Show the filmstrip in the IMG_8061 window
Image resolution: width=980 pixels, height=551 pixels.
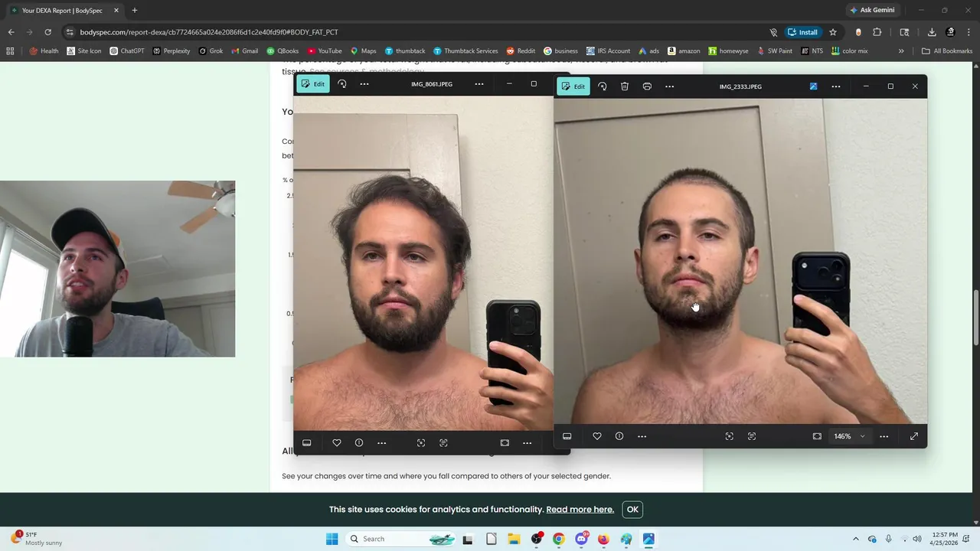tap(307, 443)
